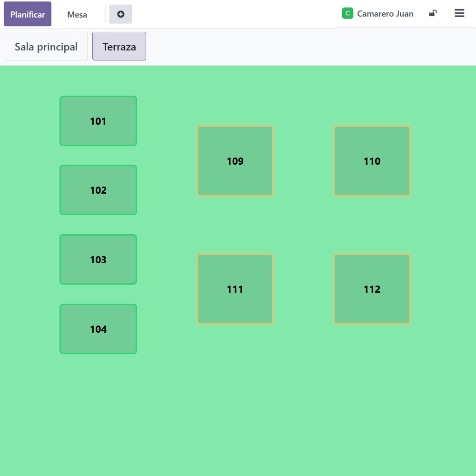Image resolution: width=476 pixels, height=476 pixels.
Task: Click the green C user avatar
Action: click(x=347, y=13)
